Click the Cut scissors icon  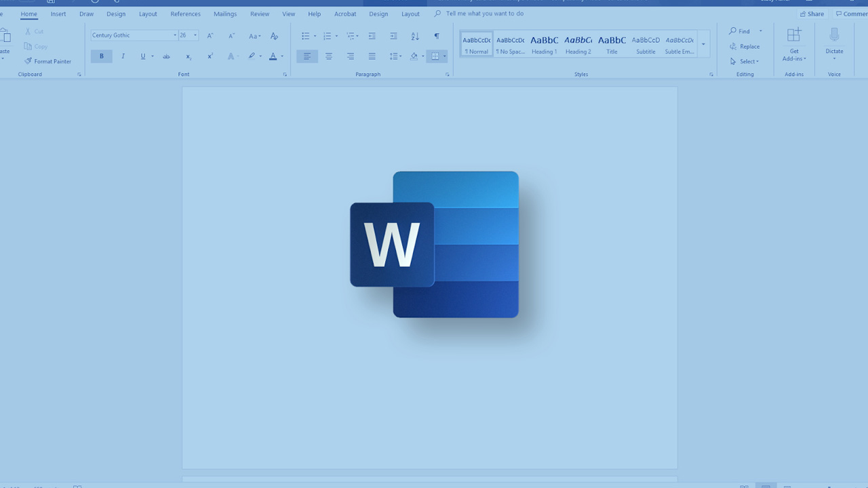28,31
